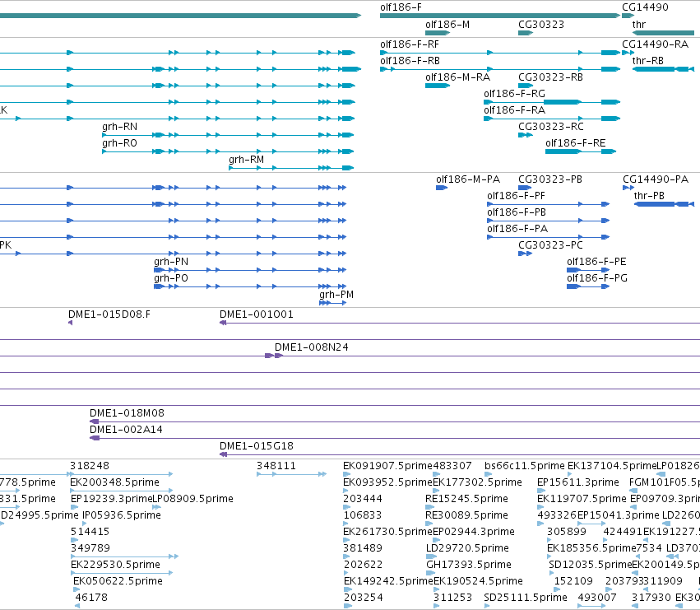The image size is (700, 610).
Task: Select the olf186-M gene label
Action: click(447, 24)
